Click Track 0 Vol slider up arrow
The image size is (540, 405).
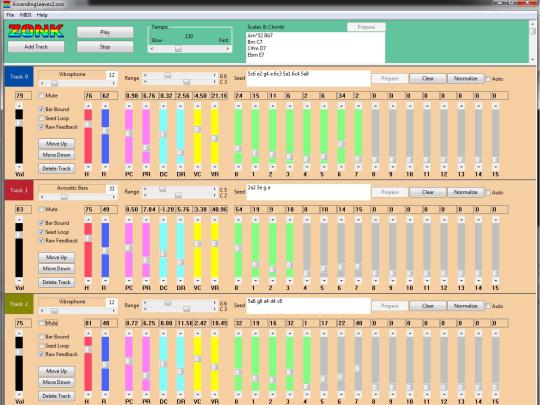point(19,106)
